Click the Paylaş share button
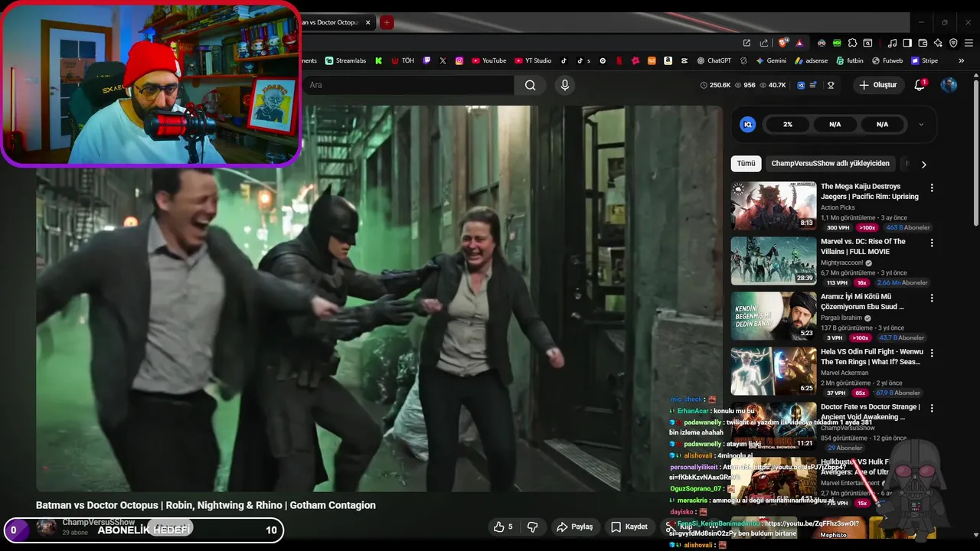The height and width of the screenshot is (551, 980). (574, 527)
